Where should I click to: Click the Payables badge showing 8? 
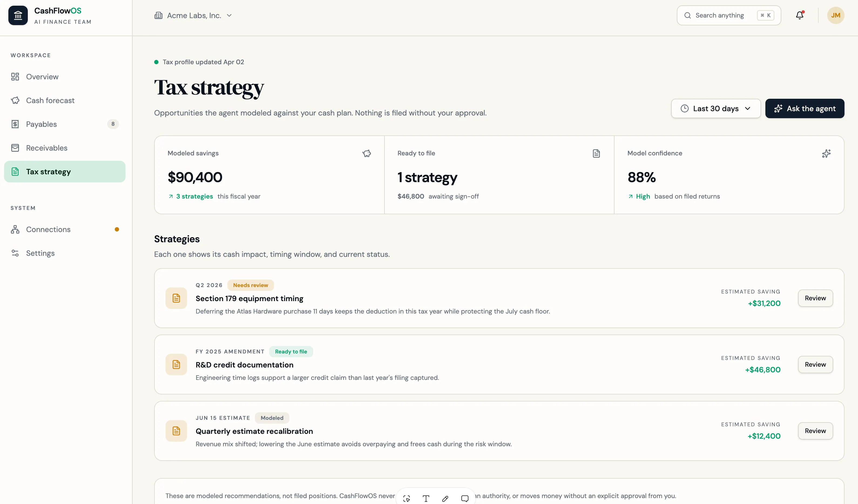[113, 124]
